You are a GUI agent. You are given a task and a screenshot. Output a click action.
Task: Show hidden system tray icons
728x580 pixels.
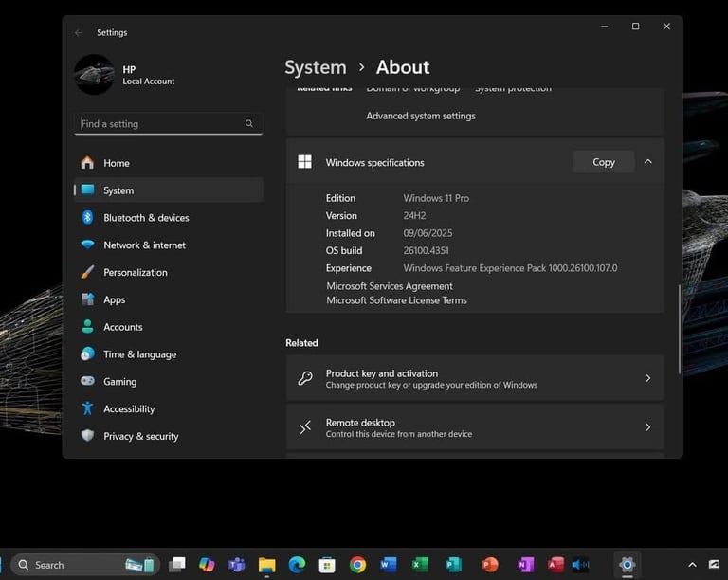coord(692,564)
